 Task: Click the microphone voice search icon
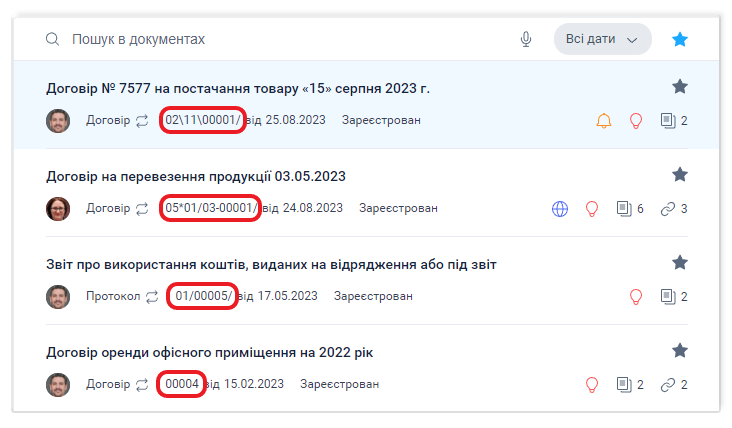[x=526, y=39]
